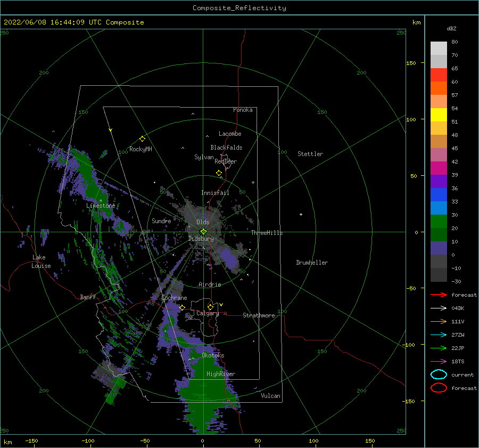Click the Banff label
This screenshot has width=479, height=448.
[x=88, y=297]
